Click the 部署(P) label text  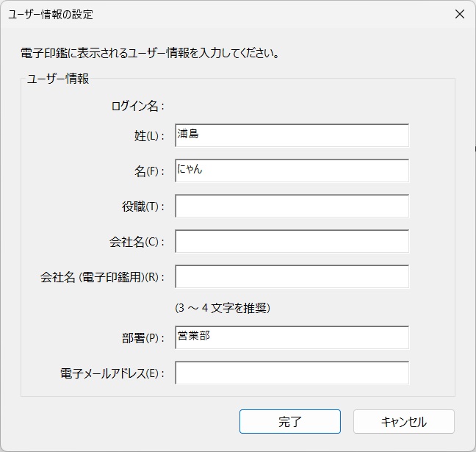(143, 339)
